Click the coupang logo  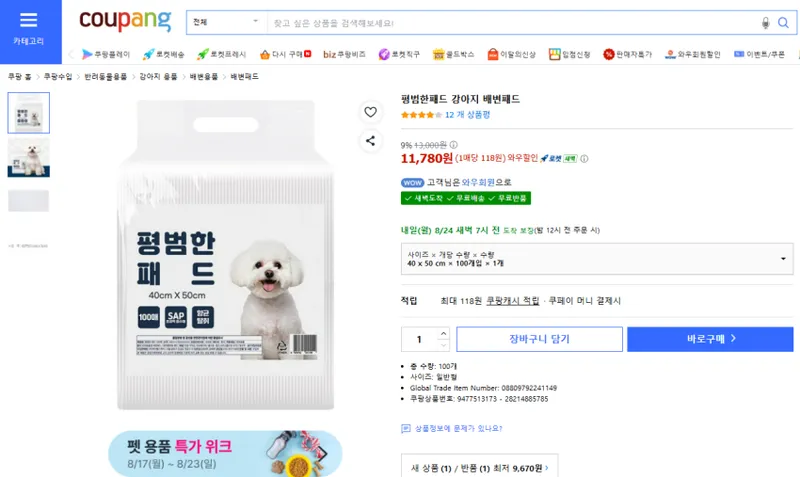125,20
